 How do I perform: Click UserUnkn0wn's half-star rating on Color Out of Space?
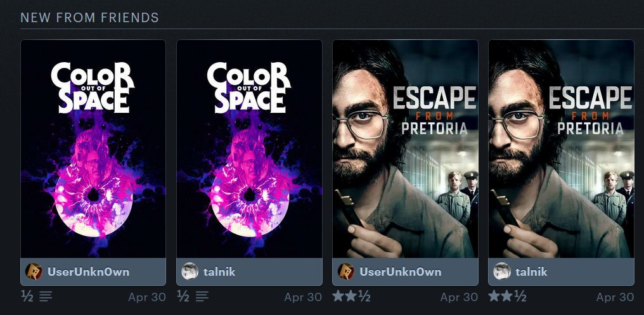pos(27,296)
